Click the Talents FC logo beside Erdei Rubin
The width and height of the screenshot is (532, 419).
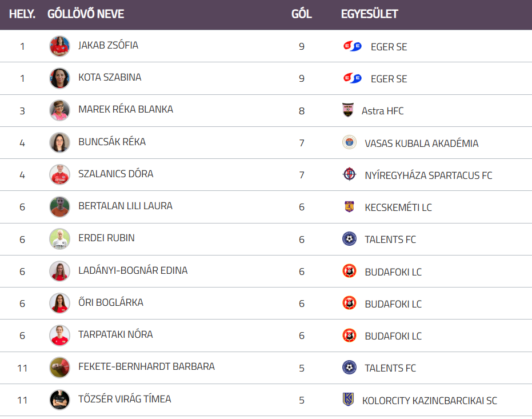click(x=349, y=239)
